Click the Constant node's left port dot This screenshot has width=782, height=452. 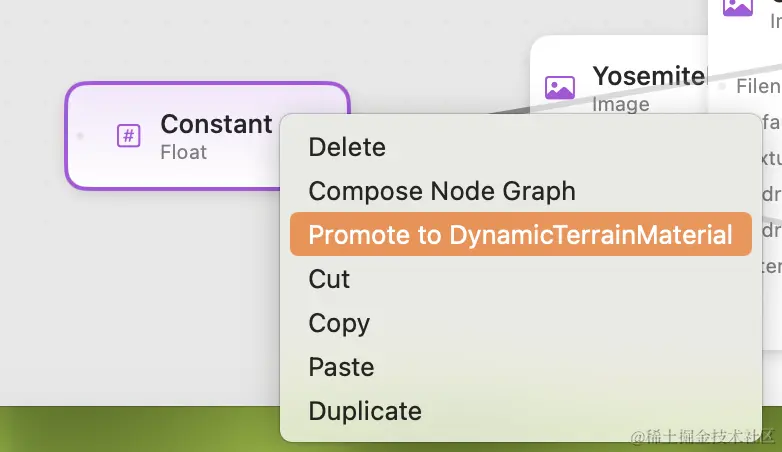click(80, 135)
